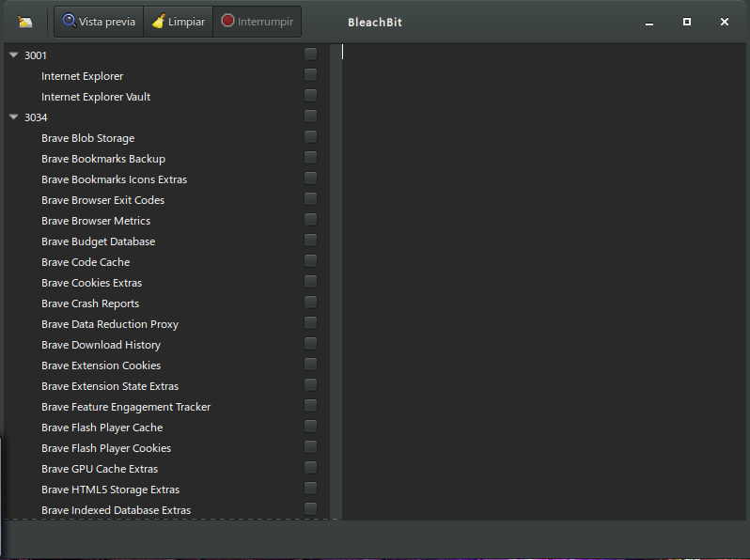
Task: Enable Brave Browser Exit Codes checkbox
Action: 310,198
